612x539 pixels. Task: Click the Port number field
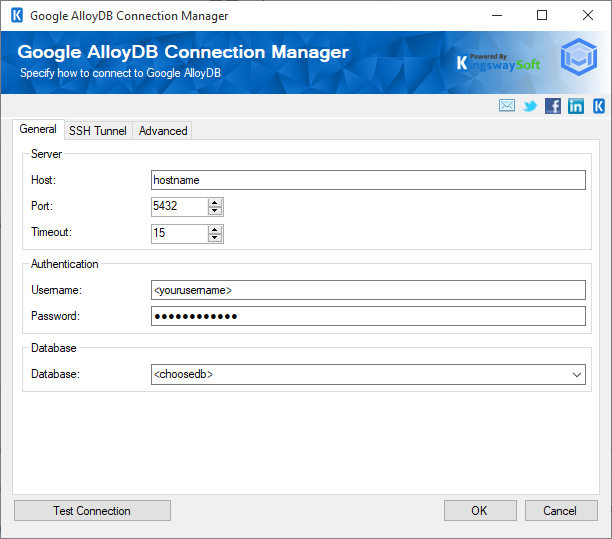coord(179,206)
